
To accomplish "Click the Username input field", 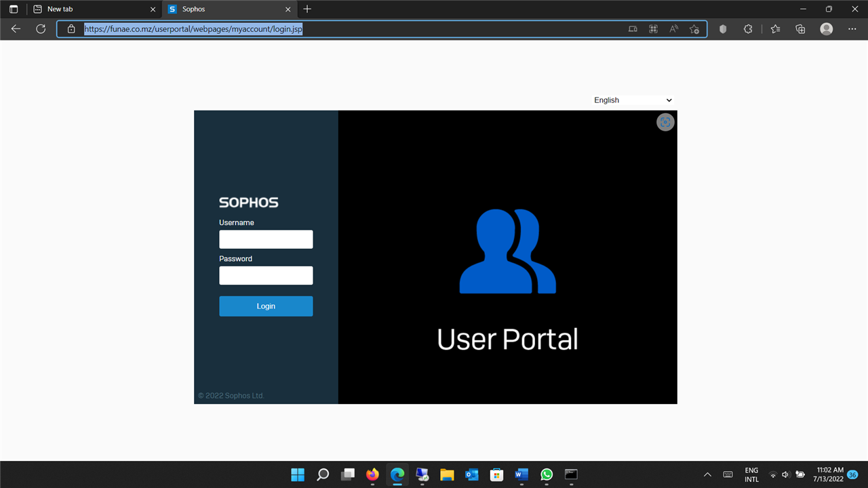I will pos(266,239).
